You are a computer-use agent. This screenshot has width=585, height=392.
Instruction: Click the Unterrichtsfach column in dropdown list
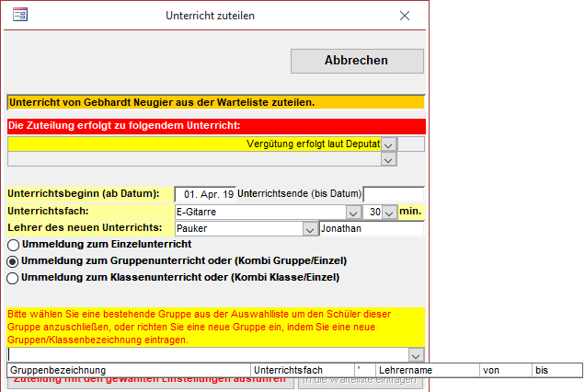(304, 370)
